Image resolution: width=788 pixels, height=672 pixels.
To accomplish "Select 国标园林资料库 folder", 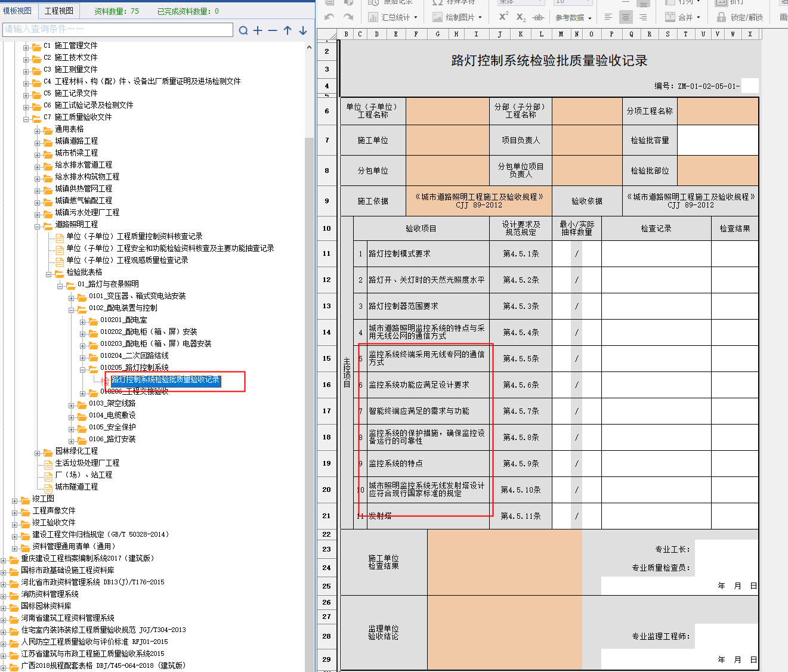I will tap(46, 606).
